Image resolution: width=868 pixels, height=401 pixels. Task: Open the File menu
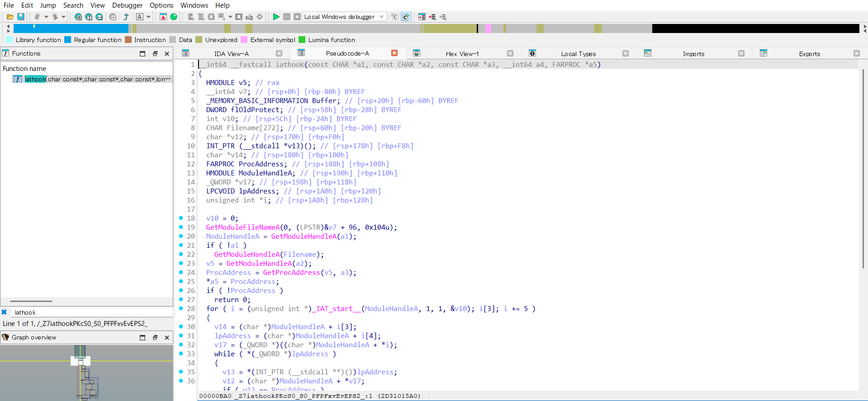point(9,5)
